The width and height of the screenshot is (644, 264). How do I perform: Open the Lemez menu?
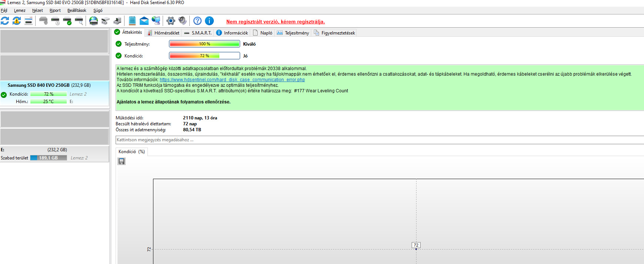click(20, 10)
